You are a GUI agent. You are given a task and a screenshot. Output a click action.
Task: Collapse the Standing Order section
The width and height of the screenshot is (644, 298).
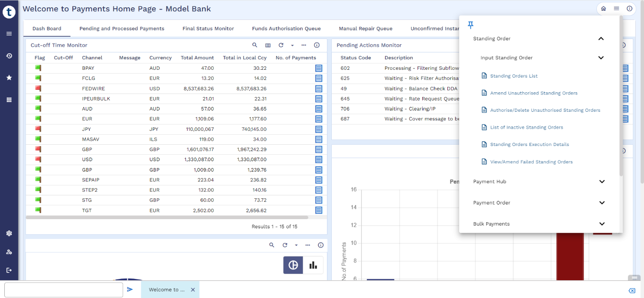pos(601,39)
